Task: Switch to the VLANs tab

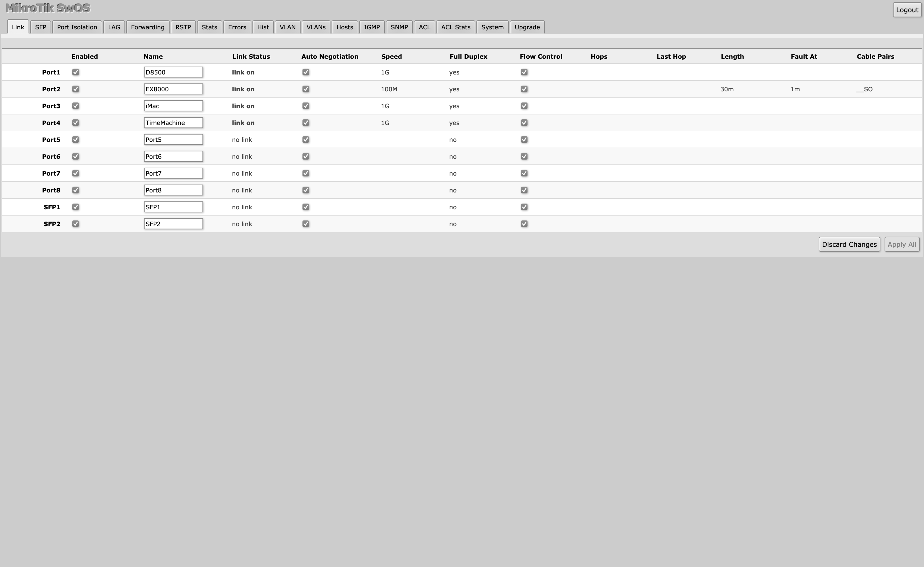Action: pos(316,27)
